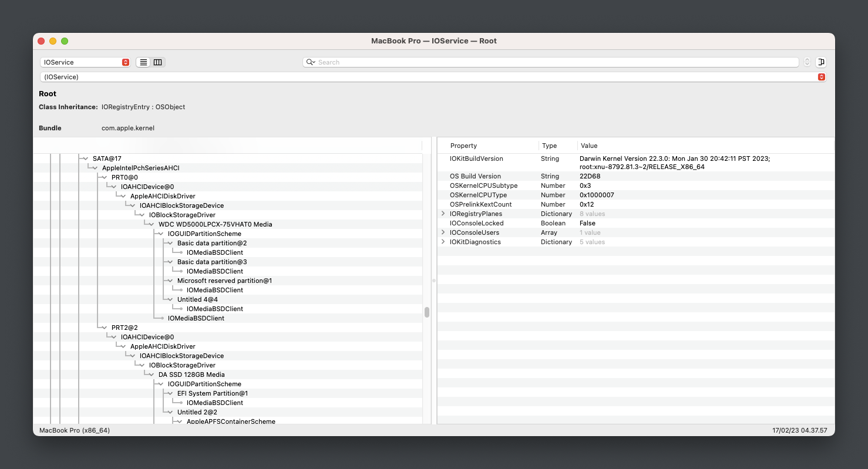
Task: Click the com.apple.kernel bundle text
Action: (128, 128)
